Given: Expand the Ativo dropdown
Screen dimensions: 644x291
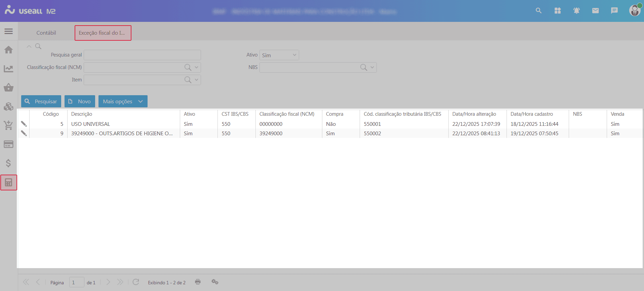Looking at the screenshot, I should [x=294, y=55].
